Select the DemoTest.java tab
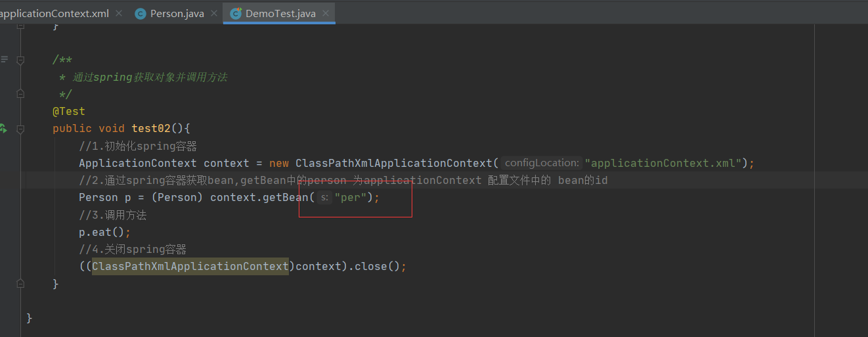The height and width of the screenshot is (337, 868). pyautogui.click(x=280, y=13)
